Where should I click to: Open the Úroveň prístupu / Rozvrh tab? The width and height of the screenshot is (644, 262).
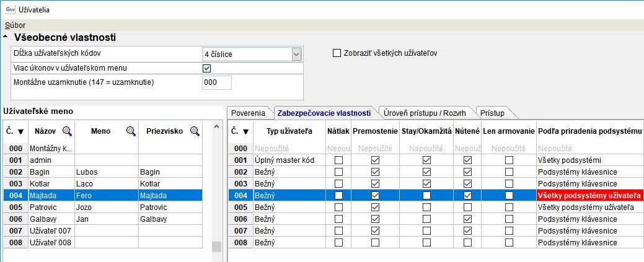[x=425, y=113]
